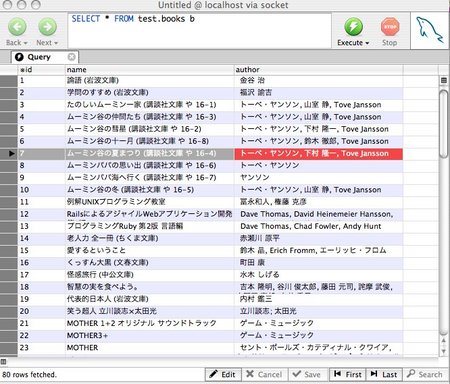Select author cell in row 6
The image size is (450, 384).
(x=319, y=141)
